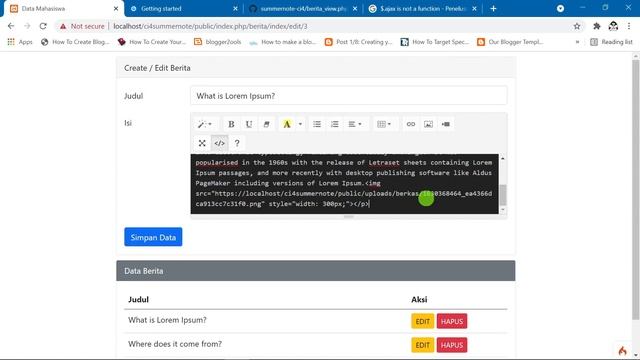Open the How To Create Your bookmark
Screen dimensions: 640x360
(152, 42)
